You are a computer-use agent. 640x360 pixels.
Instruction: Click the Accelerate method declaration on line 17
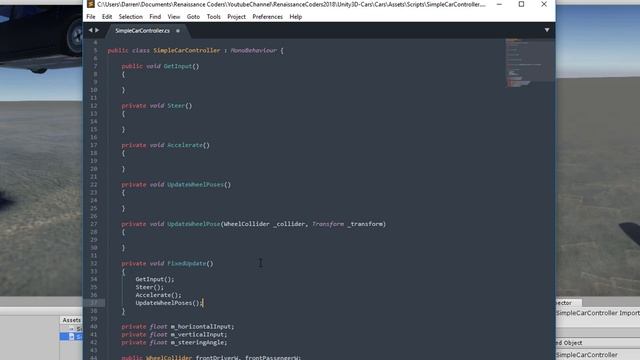point(184,145)
